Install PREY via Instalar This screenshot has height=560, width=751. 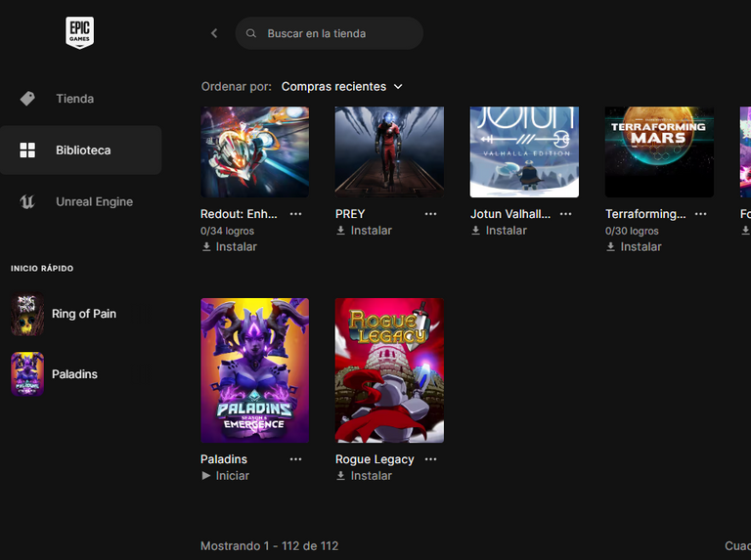click(364, 231)
